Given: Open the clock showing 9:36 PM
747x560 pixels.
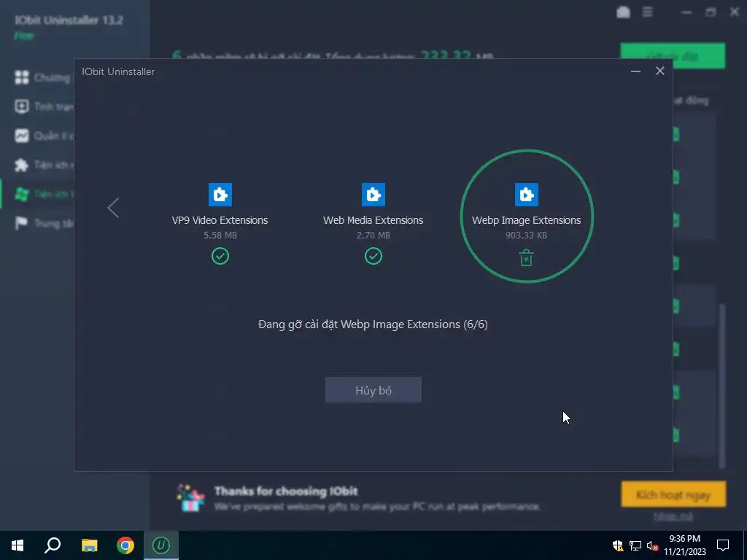Looking at the screenshot, I should tap(684, 545).
